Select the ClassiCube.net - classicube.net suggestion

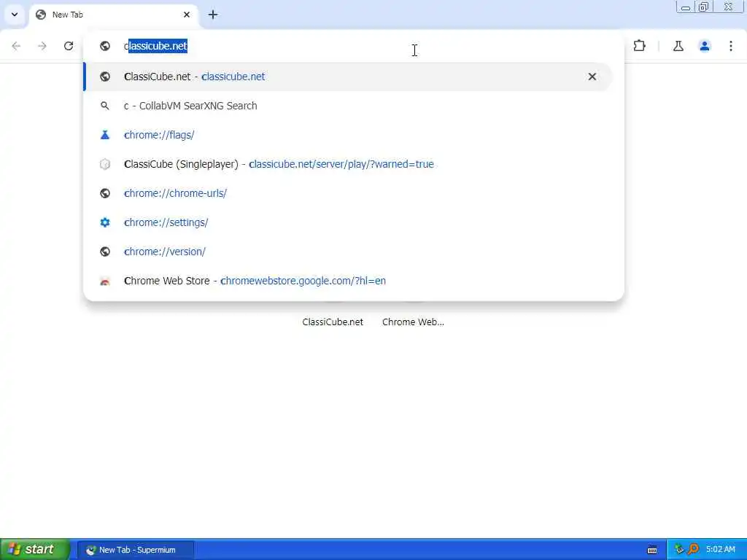pyautogui.click(x=348, y=77)
